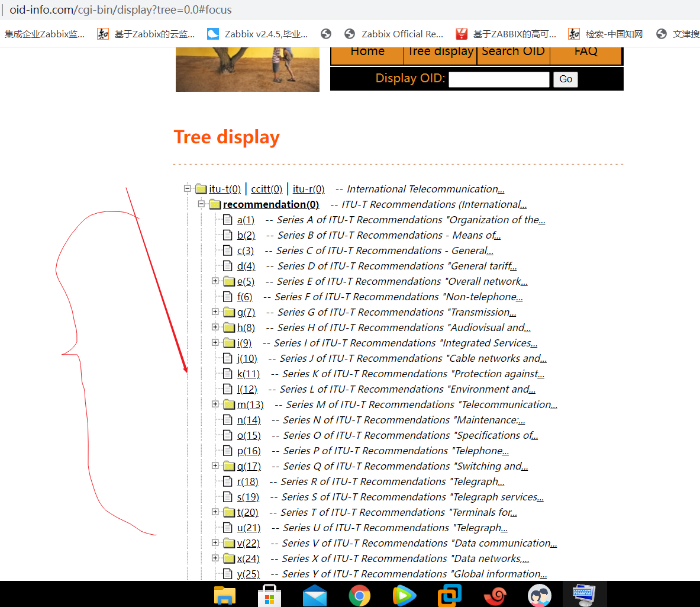Click the document icon beside f(6)
Screen dimensions: 700x607
(228, 297)
